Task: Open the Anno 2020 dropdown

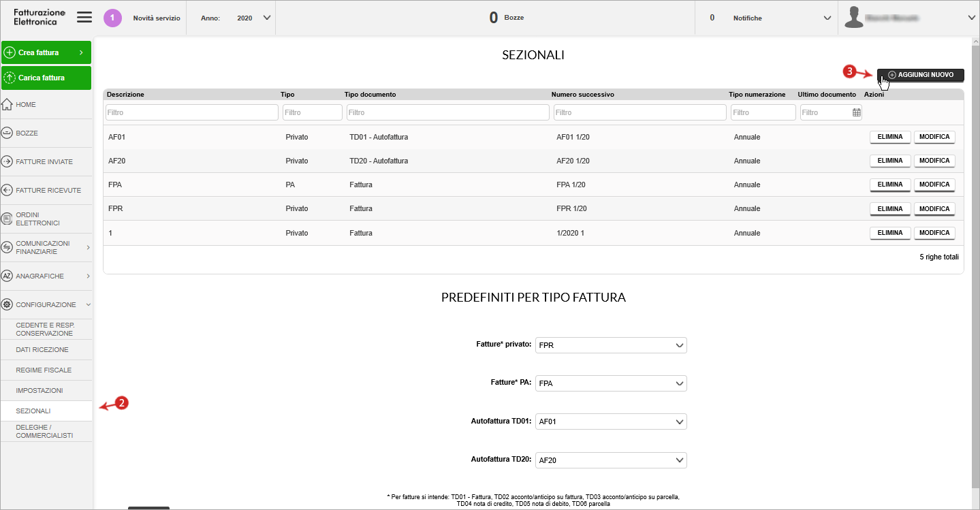Action: (x=266, y=18)
